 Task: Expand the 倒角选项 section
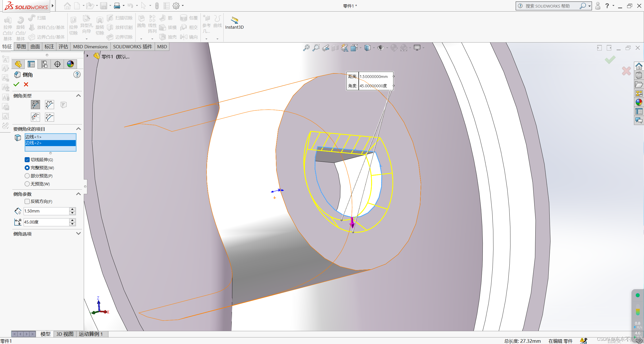point(78,233)
